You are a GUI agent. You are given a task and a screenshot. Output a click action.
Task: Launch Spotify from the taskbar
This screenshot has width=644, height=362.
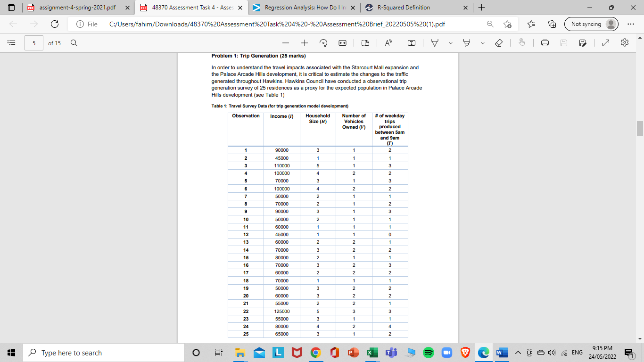click(x=429, y=352)
